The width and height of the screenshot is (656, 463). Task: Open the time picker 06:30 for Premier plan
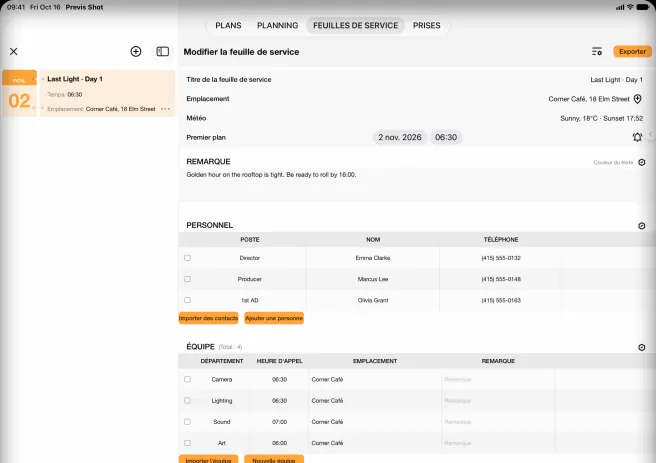coord(446,137)
